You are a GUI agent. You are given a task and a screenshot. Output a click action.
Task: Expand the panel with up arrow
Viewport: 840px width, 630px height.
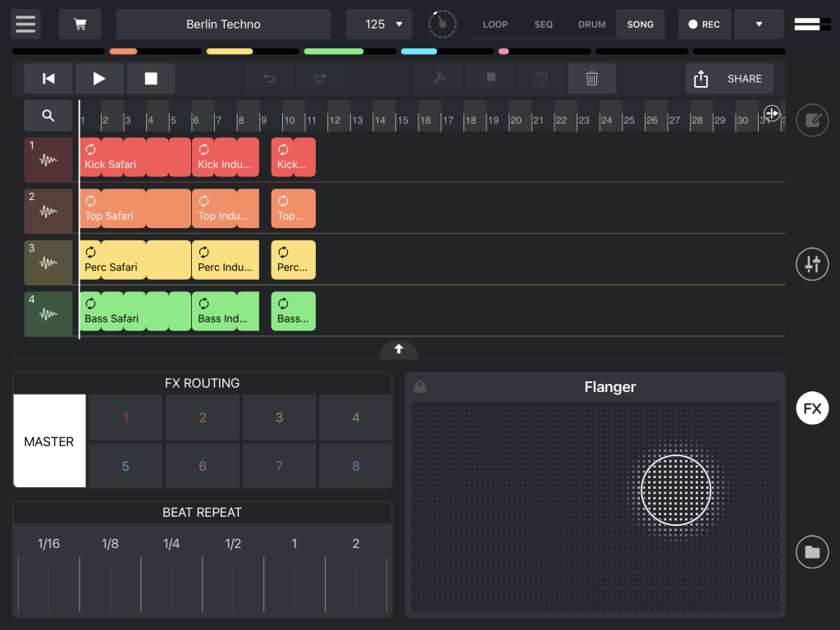tap(399, 349)
